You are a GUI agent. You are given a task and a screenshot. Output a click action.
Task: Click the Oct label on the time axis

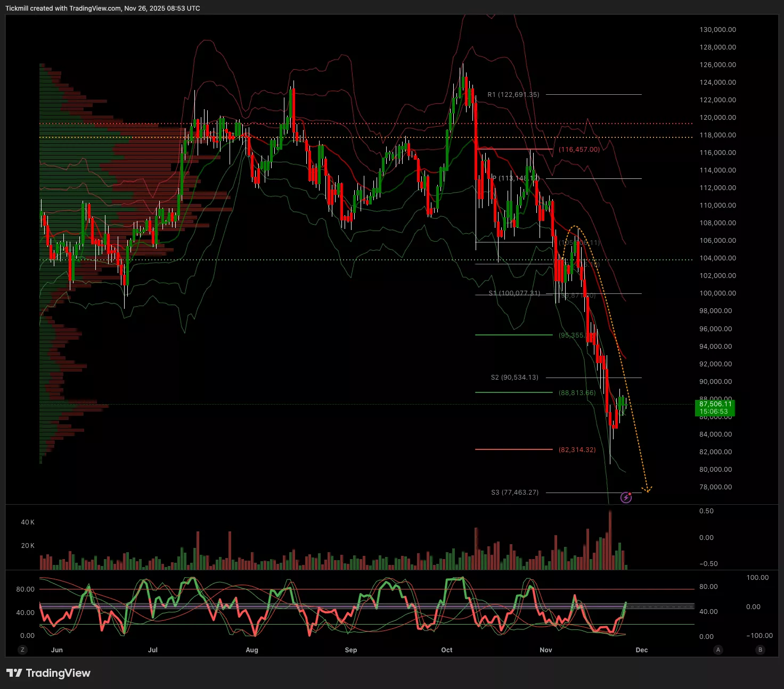[447, 650]
